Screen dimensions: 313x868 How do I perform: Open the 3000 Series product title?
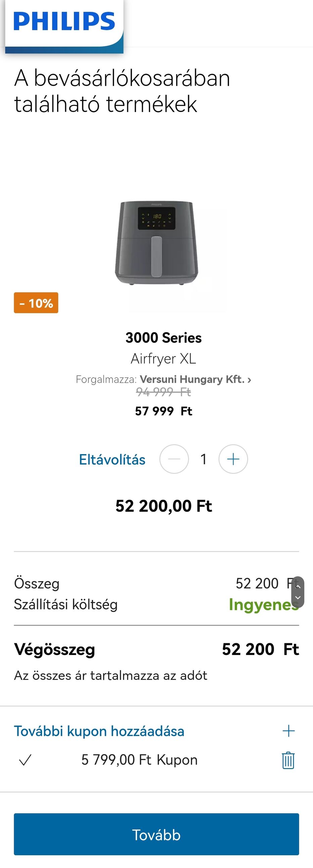[x=164, y=338]
